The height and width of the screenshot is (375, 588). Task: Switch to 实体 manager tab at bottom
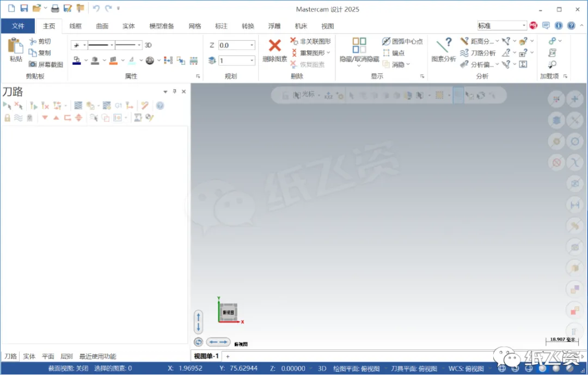(29, 356)
